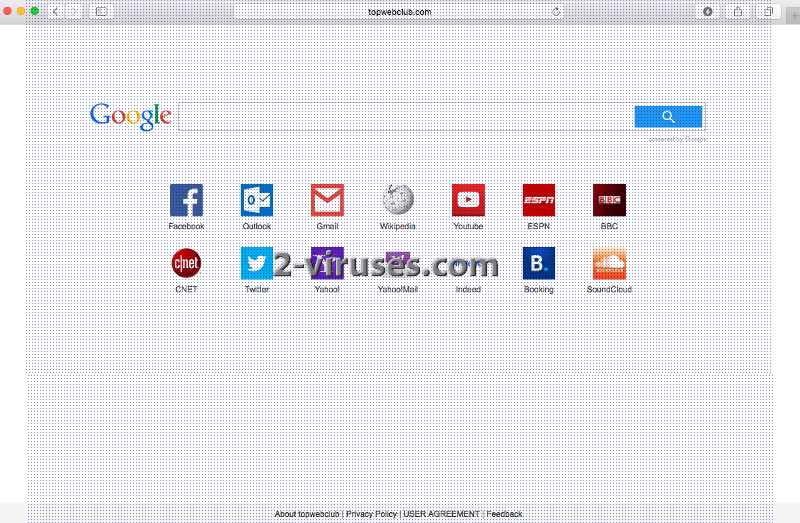Click the Google logo
The image size is (800, 523).
tap(131, 116)
